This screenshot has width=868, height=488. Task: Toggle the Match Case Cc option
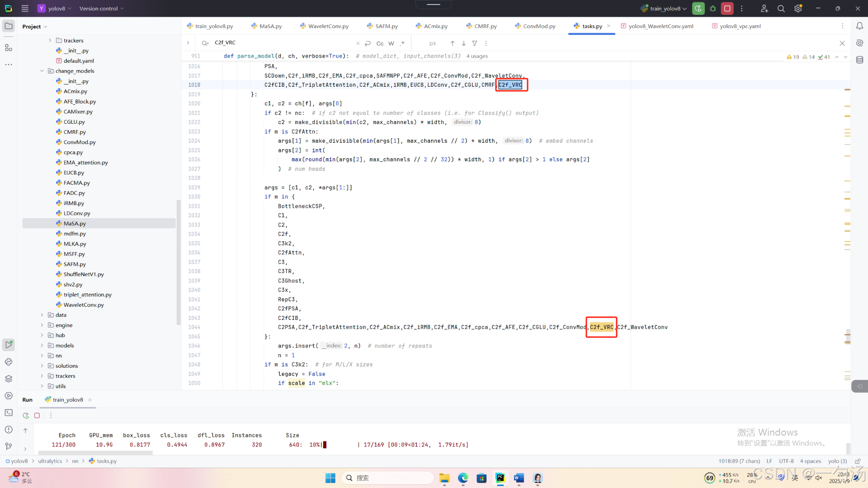pyautogui.click(x=380, y=43)
